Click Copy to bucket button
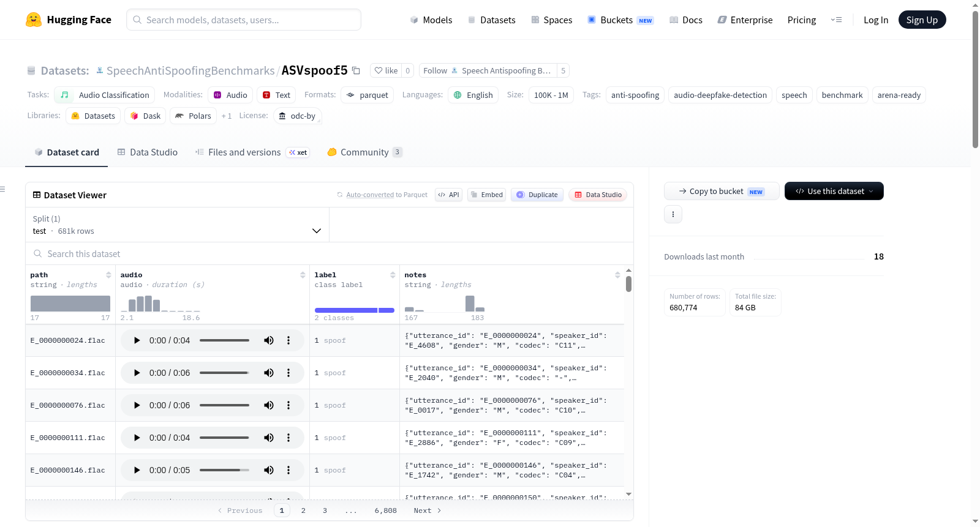The image size is (980, 527). 722,191
